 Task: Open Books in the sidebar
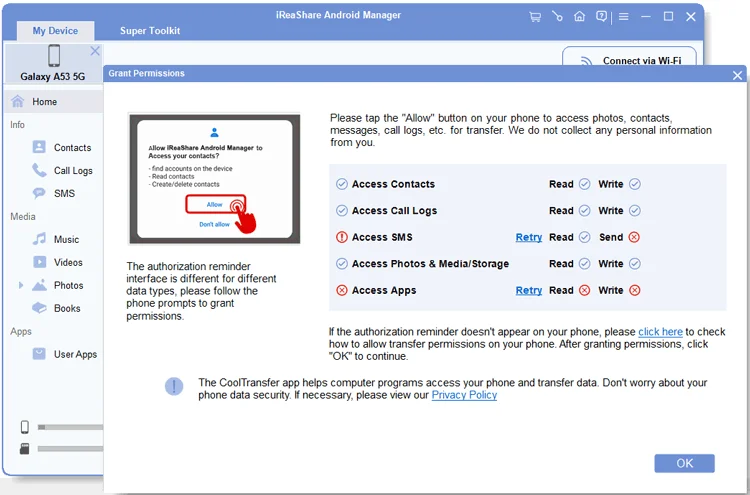click(x=67, y=308)
